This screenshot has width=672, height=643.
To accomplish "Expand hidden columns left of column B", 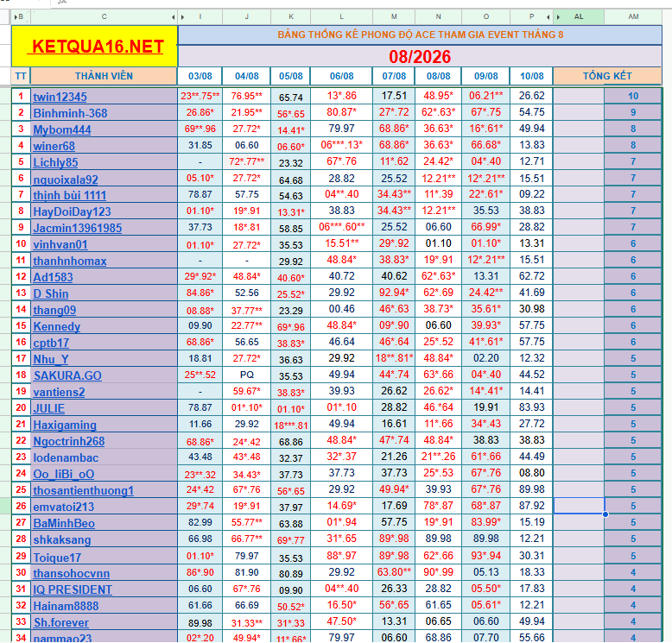I will 16,17.
